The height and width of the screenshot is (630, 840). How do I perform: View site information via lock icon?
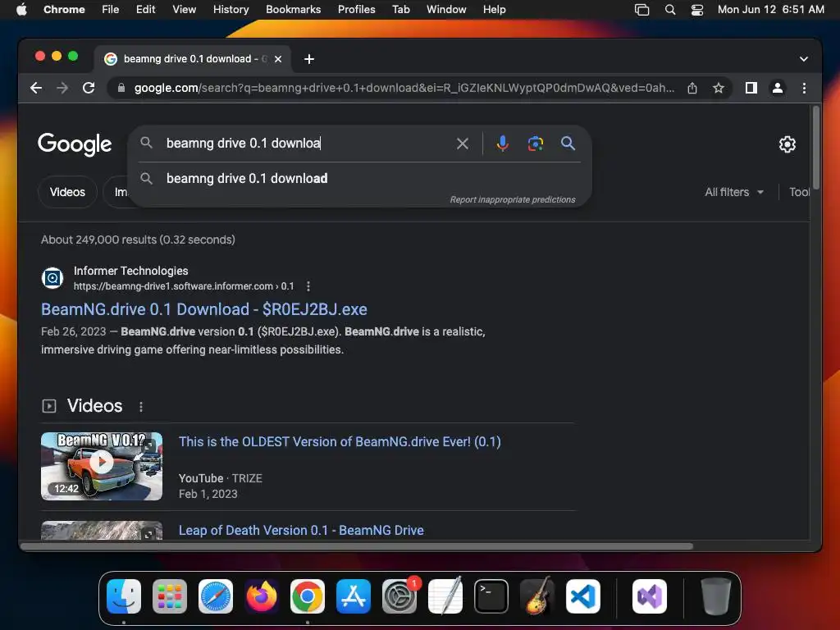[121, 88]
